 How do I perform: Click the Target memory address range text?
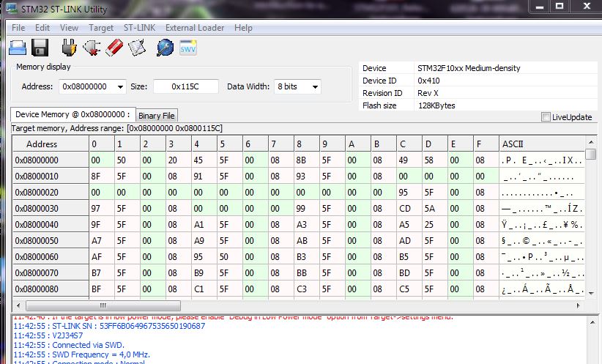(x=117, y=128)
